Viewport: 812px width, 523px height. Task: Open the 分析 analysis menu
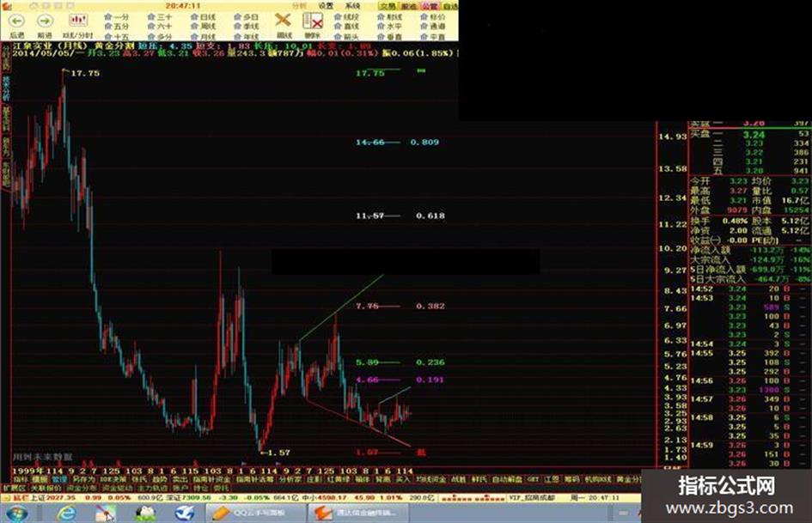299,6
